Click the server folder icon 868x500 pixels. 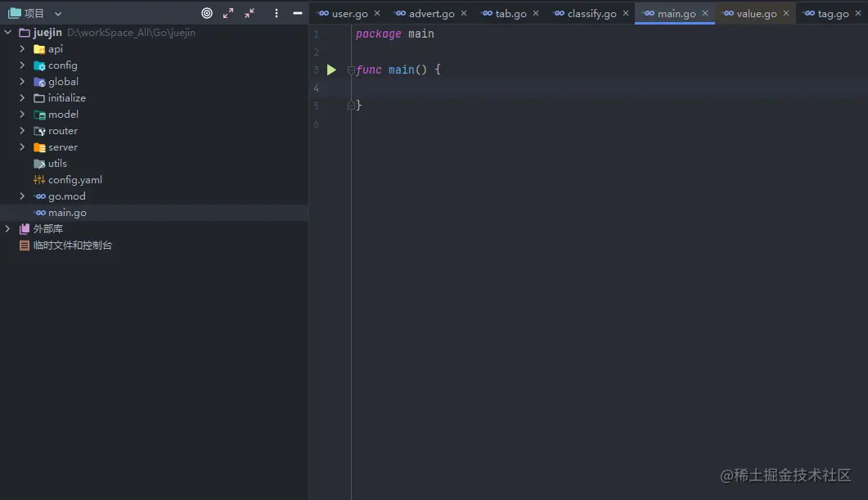39,147
